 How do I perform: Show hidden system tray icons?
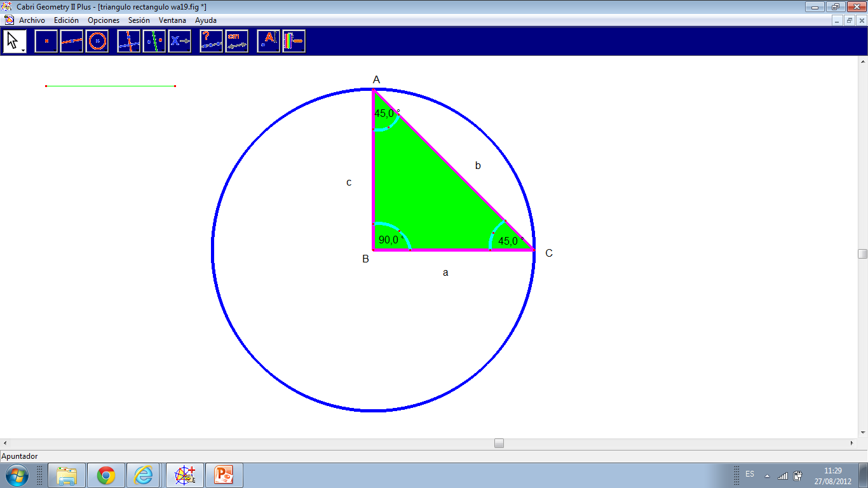(x=767, y=475)
